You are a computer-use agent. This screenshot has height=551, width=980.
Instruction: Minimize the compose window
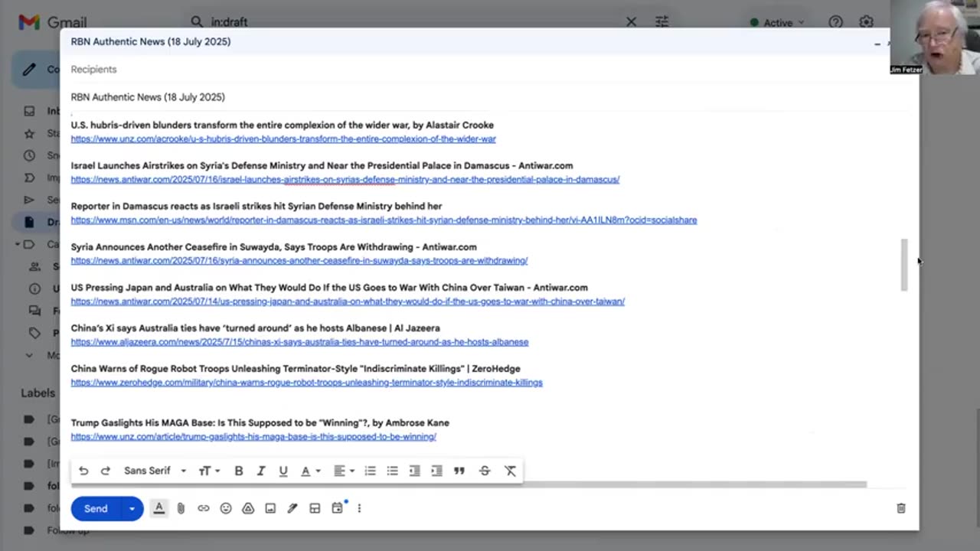[877, 44]
